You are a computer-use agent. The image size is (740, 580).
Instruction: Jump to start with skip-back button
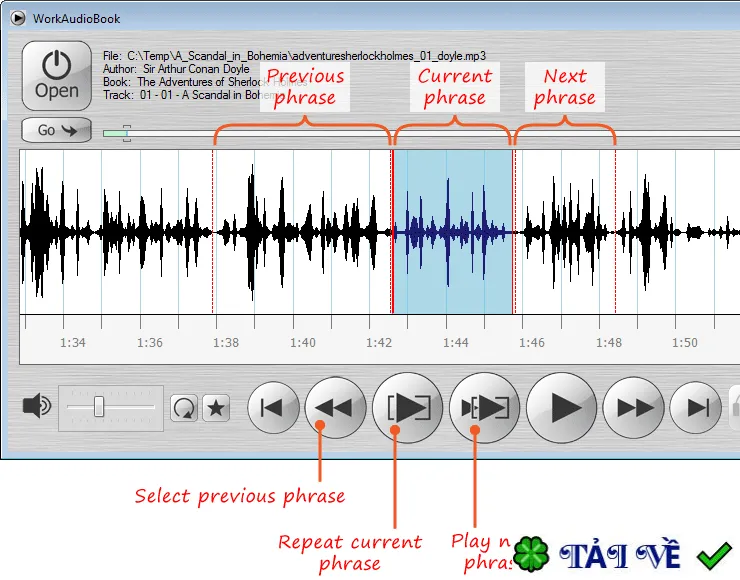273,408
